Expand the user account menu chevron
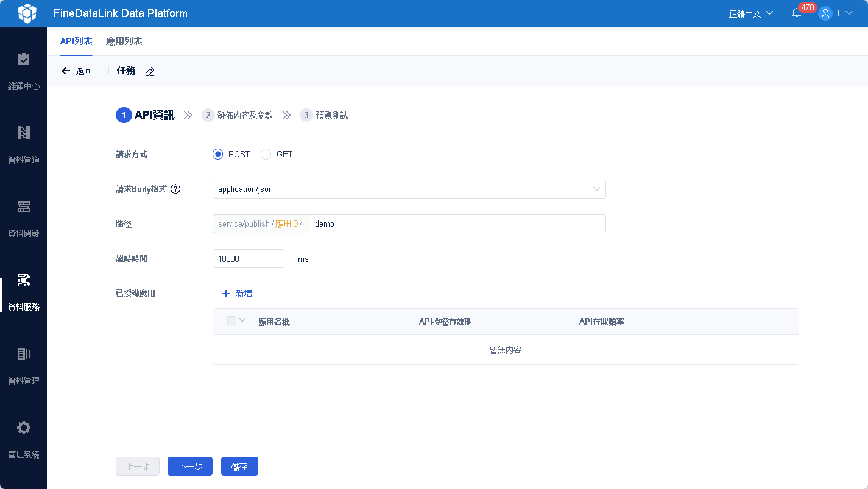868x489 pixels. pos(849,13)
